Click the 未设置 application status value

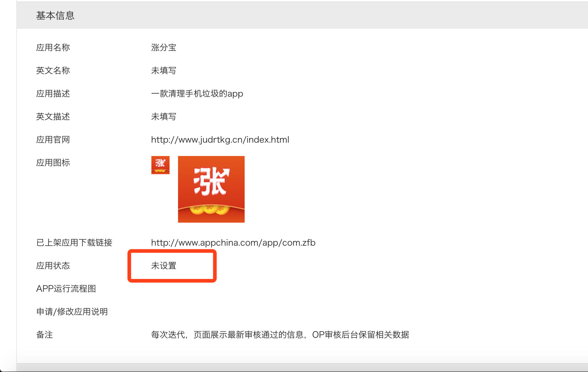164,266
